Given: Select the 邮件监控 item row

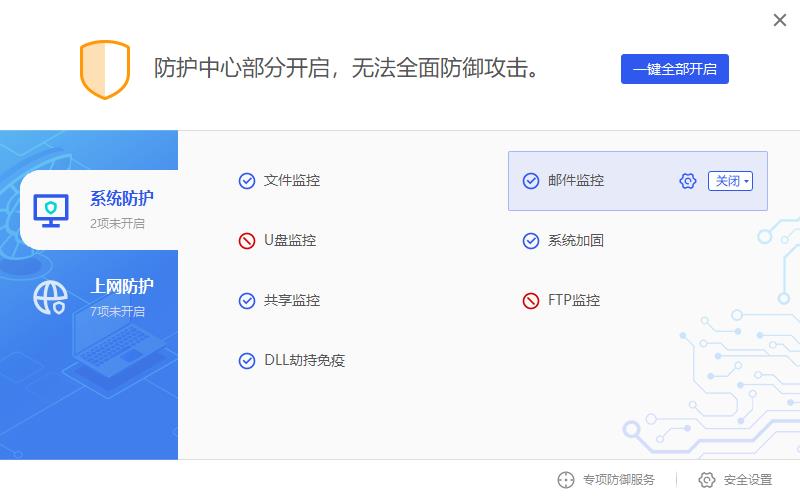Looking at the screenshot, I should click(x=600, y=181).
